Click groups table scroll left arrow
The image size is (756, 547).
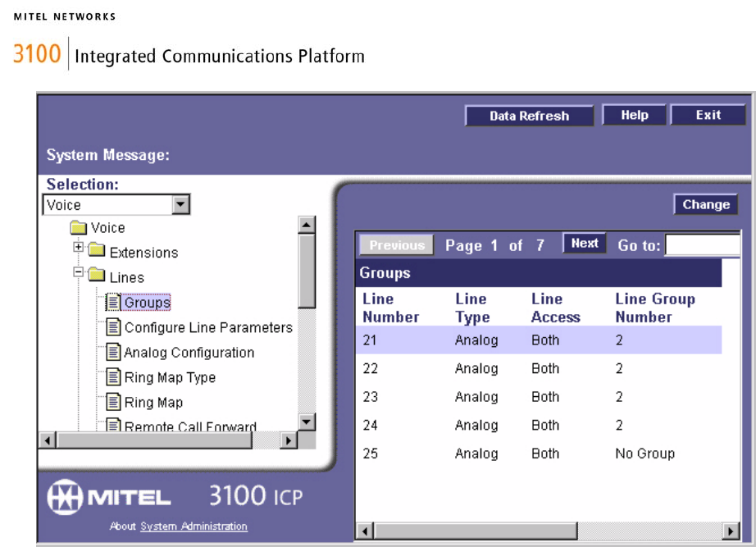pos(365,531)
